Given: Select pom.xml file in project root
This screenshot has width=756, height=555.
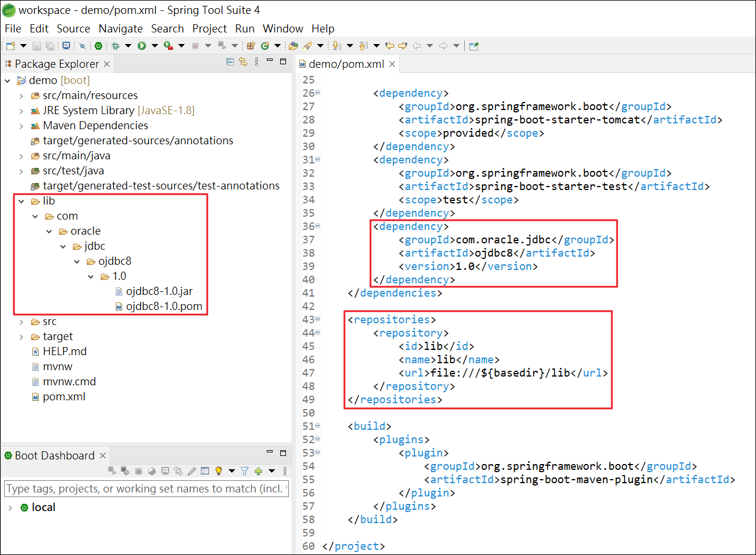Looking at the screenshot, I should click(x=64, y=397).
